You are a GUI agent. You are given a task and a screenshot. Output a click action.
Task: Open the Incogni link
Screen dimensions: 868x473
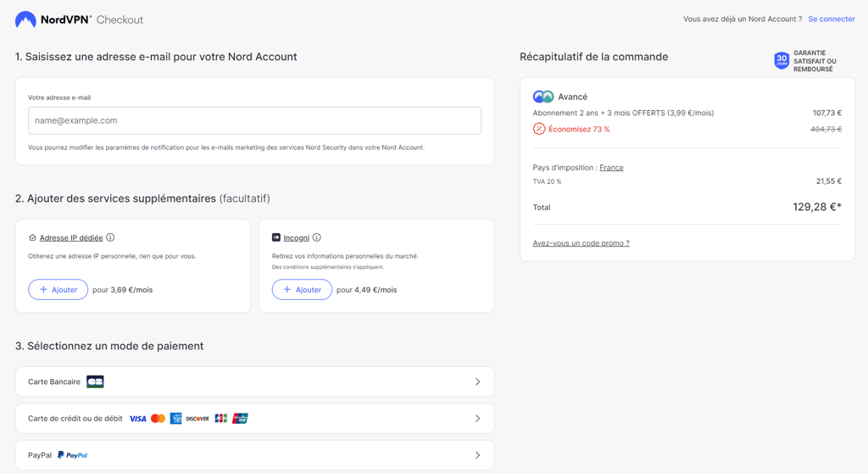(296, 237)
